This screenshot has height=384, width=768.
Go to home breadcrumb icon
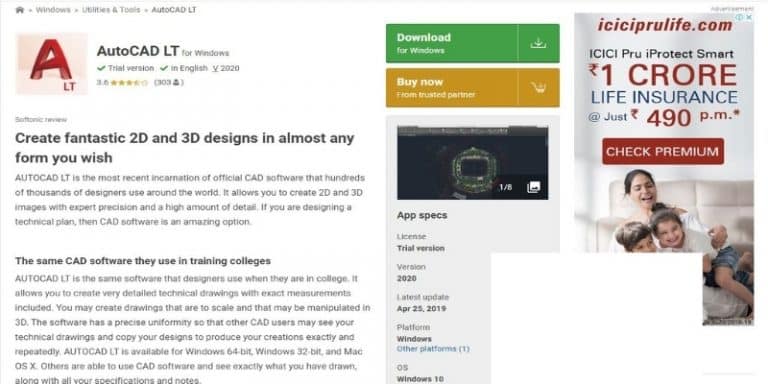tap(20, 10)
